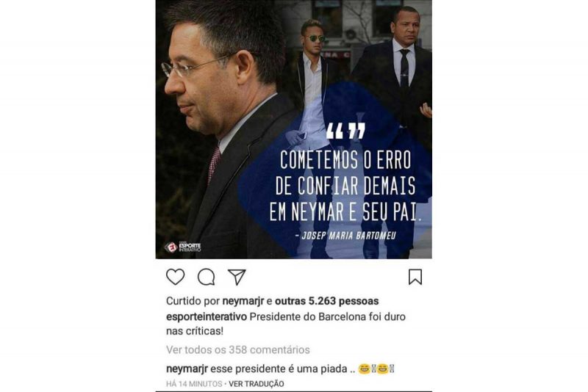Open comments via the speech bubble icon
The image size is (588, 392).
point(207,277)
